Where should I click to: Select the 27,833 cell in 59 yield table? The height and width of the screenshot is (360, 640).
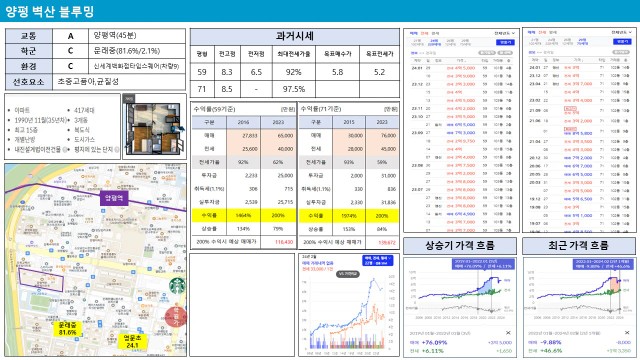click(x=243, y=136)
